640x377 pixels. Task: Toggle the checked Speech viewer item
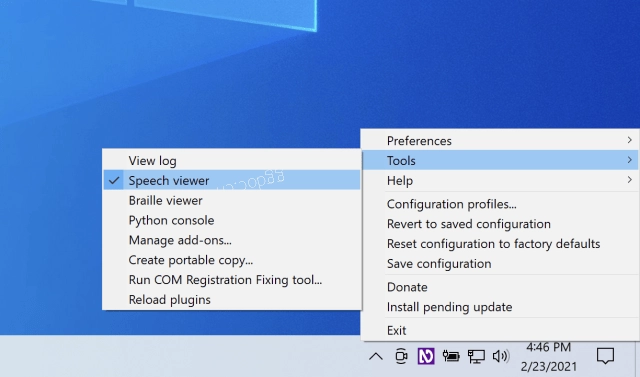tap(232, 180)
